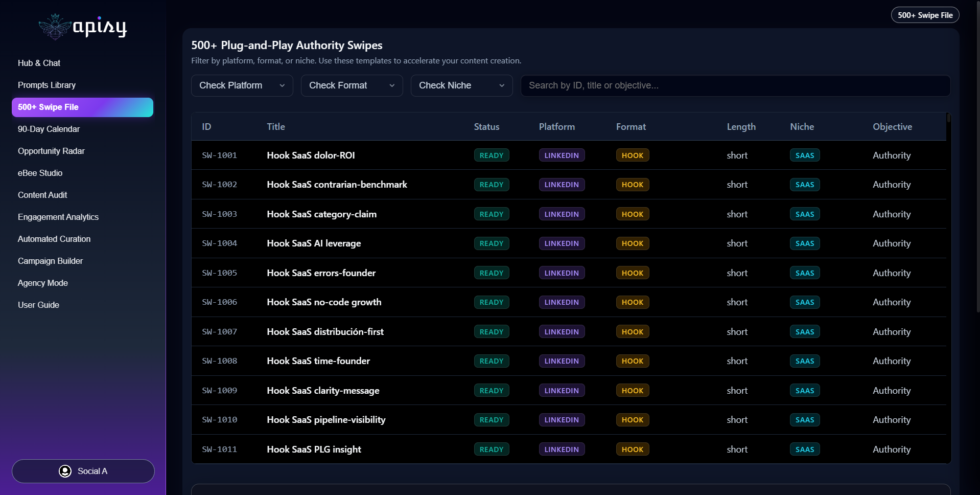This screenshot has height=495, width=980.
Task: Open the Check Niche dropdown
Action: (462, 85)
